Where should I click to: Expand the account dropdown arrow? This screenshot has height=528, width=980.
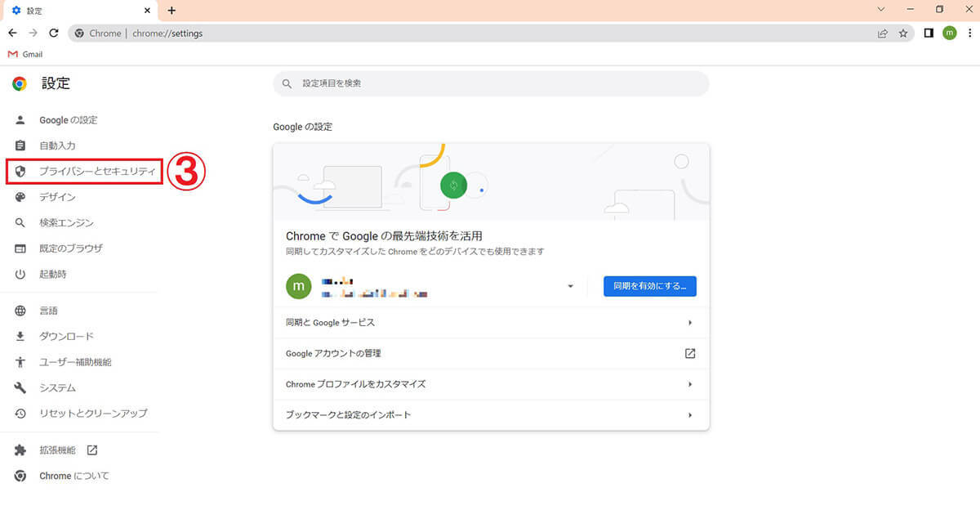click(571, 286)
